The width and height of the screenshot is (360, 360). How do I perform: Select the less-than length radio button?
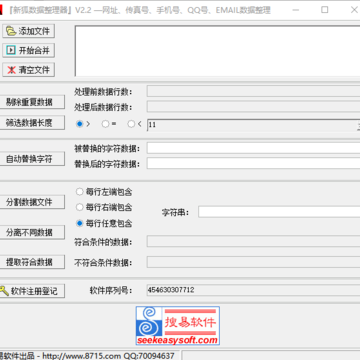point(131,124)
